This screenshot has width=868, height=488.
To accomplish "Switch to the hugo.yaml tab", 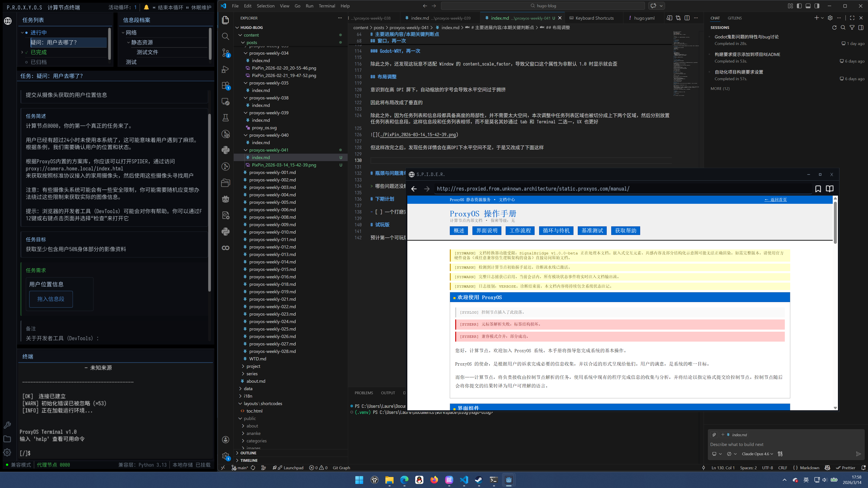I will pos(644,18).
